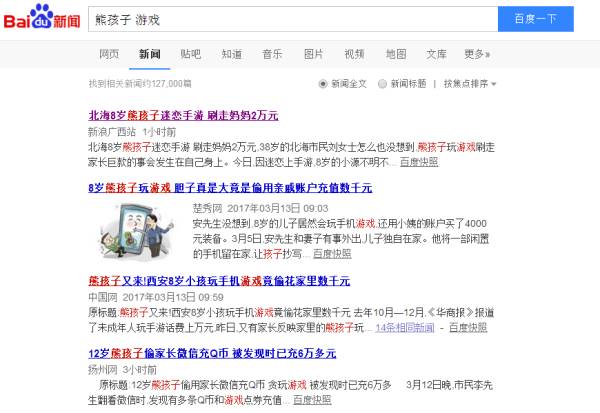Open headline 12岁熊孩子偷家长微信充Q币
The image size is (600, 413).
tap(212, 353)
